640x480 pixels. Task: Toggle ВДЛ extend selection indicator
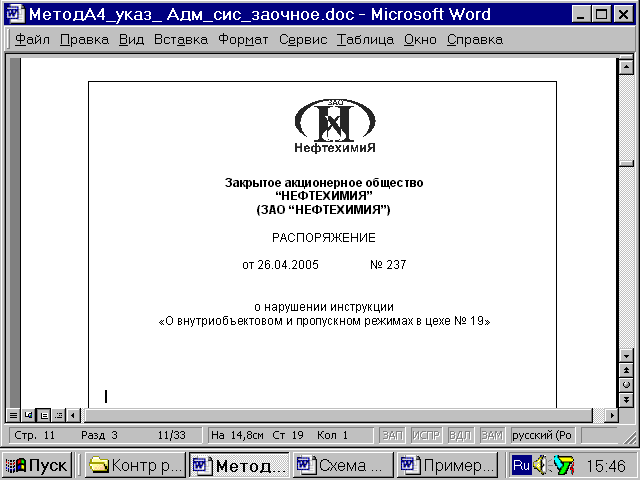coord(460,436)
